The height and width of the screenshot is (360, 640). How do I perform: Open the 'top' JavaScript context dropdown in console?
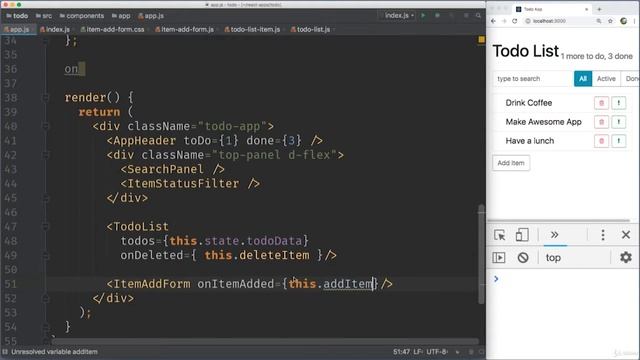coord(576,258)
